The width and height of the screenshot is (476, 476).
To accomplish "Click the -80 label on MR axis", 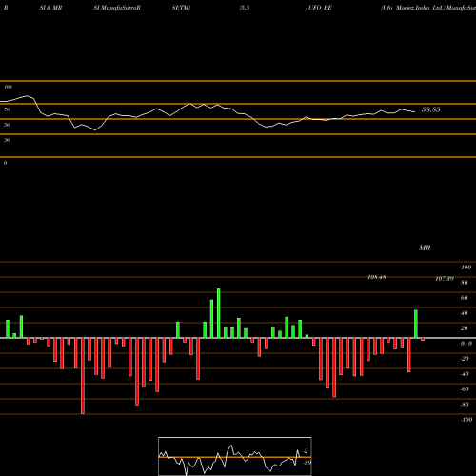I will click(465, 405).
